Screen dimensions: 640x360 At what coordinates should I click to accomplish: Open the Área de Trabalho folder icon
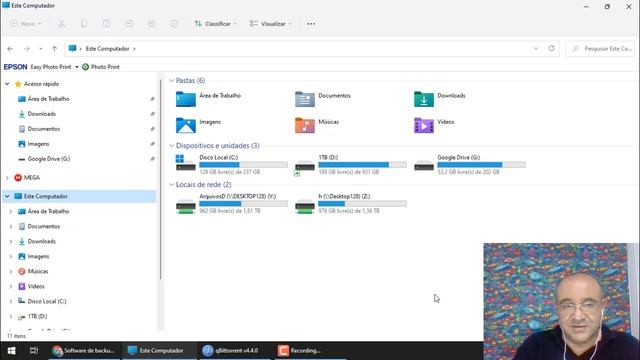pos(186,99)
